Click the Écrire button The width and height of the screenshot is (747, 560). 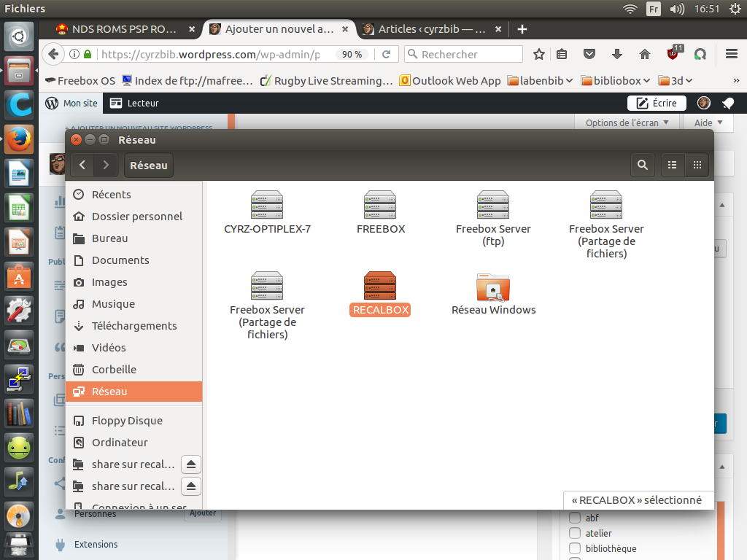coord(656,104)
